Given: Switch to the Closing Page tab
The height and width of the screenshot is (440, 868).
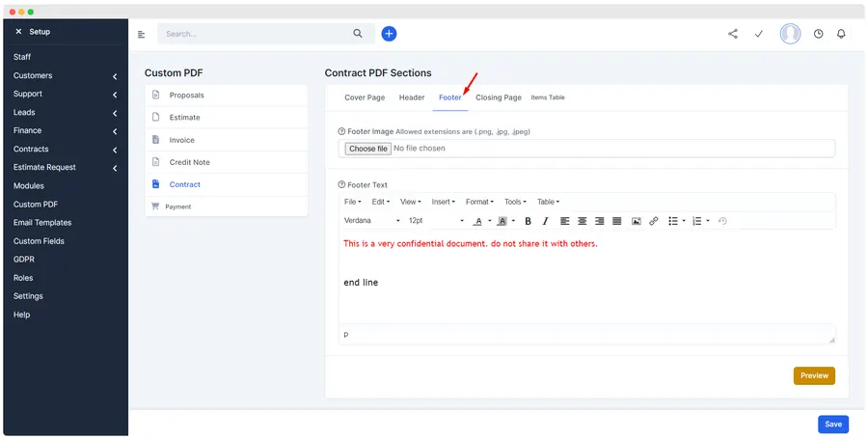Looking at the screenshot, I should pos(499,97).
